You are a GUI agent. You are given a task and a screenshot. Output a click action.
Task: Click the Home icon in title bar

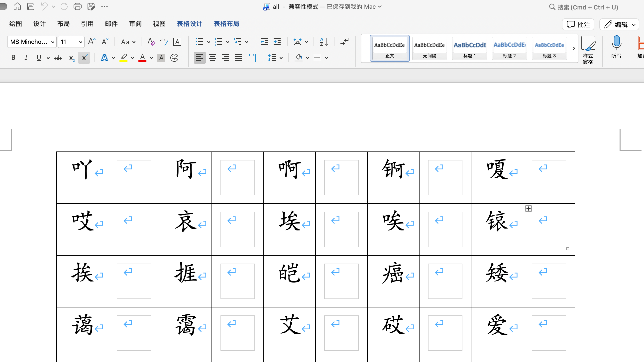coord(17,6)
